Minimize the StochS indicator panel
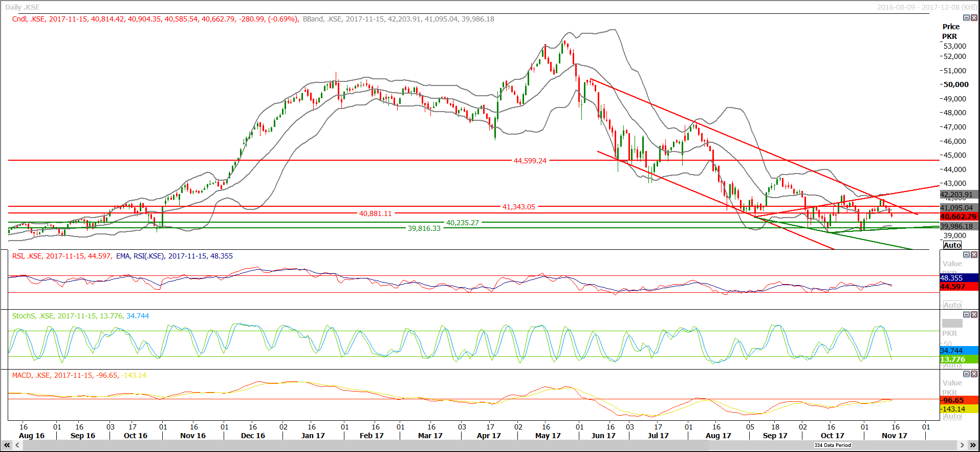The width and height of the screenshot is (980, 452). click(966, 315)
